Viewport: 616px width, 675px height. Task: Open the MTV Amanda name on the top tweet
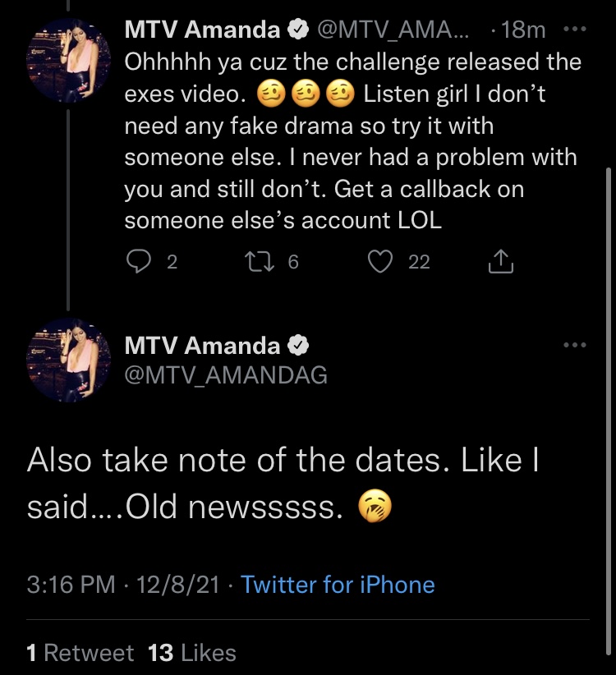[x=202, y=30]
